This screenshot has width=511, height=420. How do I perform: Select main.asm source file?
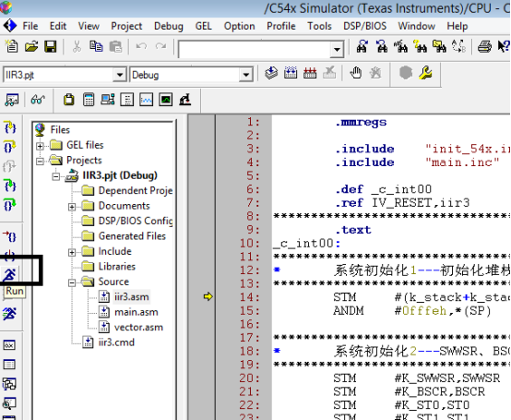point(137,312)
